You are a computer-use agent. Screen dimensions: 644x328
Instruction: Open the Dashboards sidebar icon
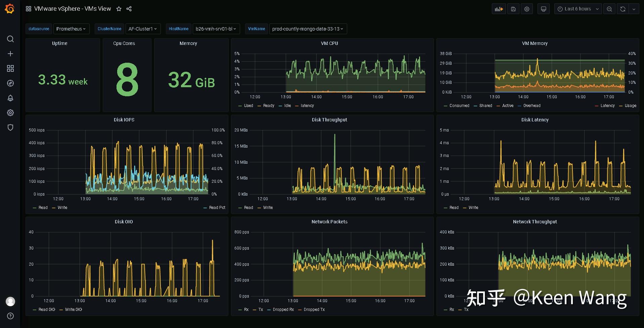[10, 68]
